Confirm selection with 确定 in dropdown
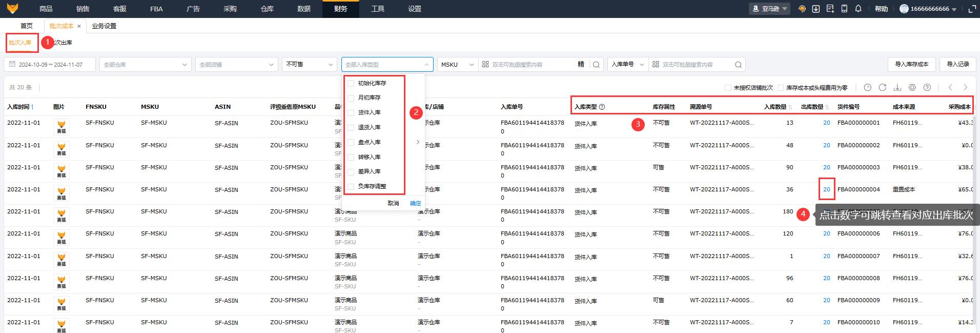The height and width of the screenshot is (333, 980). tap(416, 203)
